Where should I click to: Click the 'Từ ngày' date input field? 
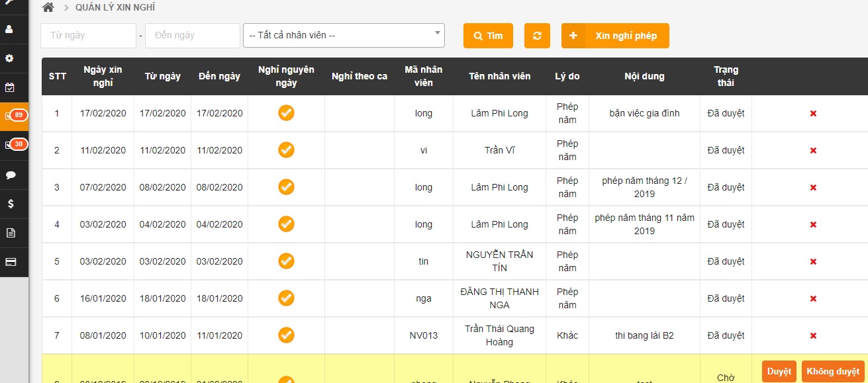pyautogui.click(x=89, y=36)
